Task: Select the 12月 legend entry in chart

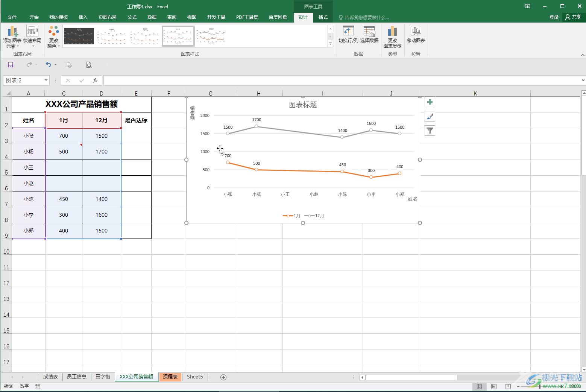Action: click(x=314, y=216)
